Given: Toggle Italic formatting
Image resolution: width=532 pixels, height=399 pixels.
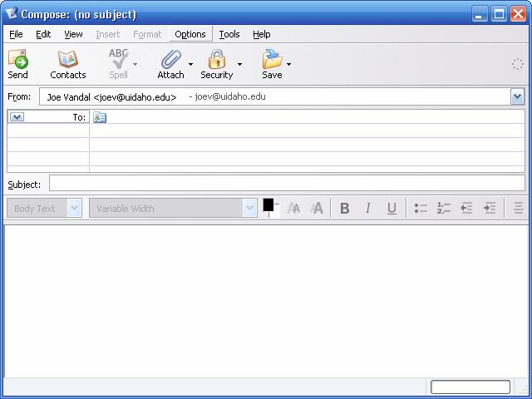Looking at the screenshot, I should click(368, 208).
